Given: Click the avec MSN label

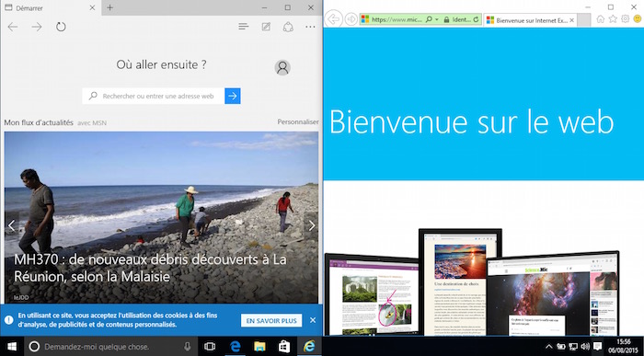Looking at the screenshot, I should 92,122.
